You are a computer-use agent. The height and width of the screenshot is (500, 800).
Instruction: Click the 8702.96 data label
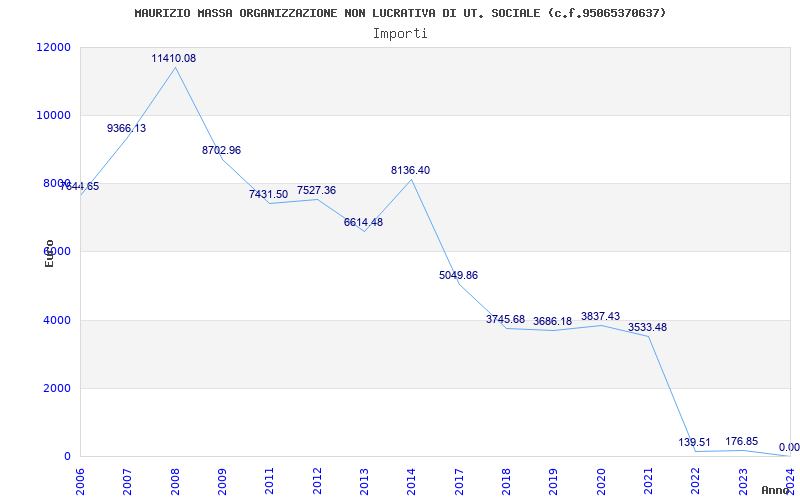[x=221, y=151]
